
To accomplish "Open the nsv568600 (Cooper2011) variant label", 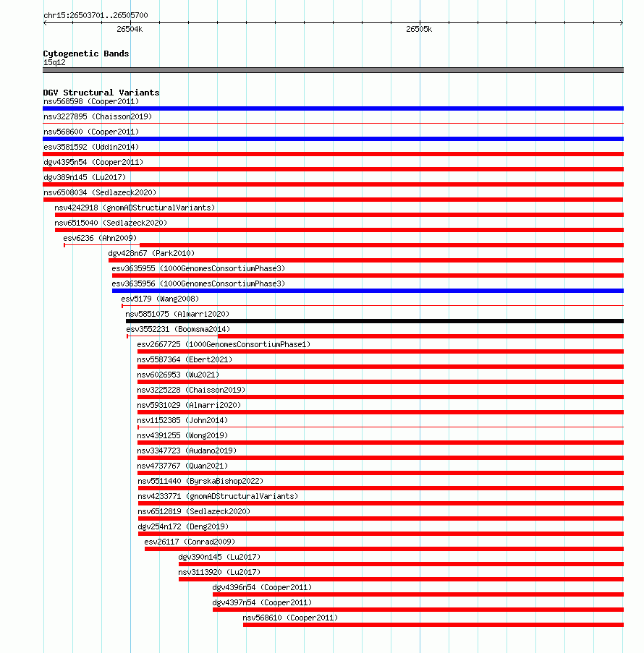I will point(91,132).
